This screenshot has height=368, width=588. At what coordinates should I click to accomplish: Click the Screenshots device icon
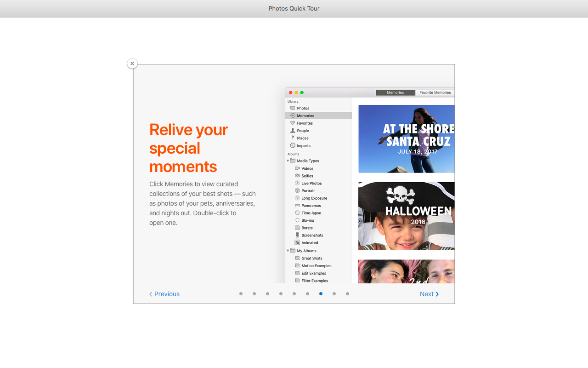(297, 235)
